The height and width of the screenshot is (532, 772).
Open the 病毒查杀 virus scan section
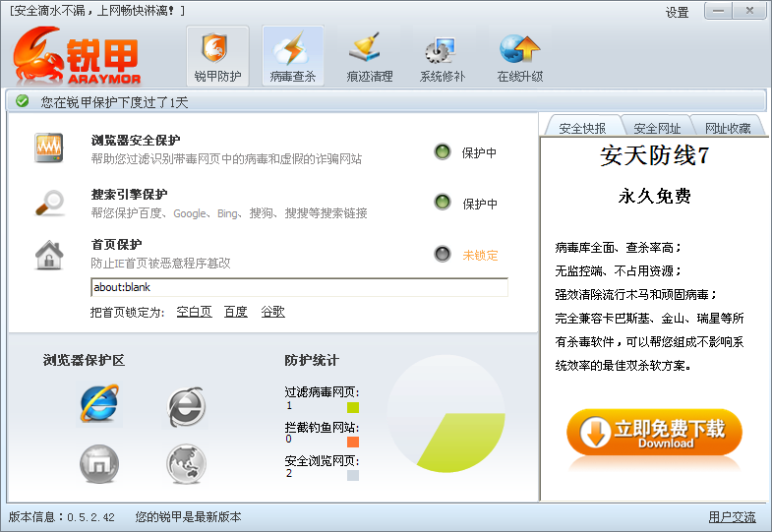(x=293, y=56)
